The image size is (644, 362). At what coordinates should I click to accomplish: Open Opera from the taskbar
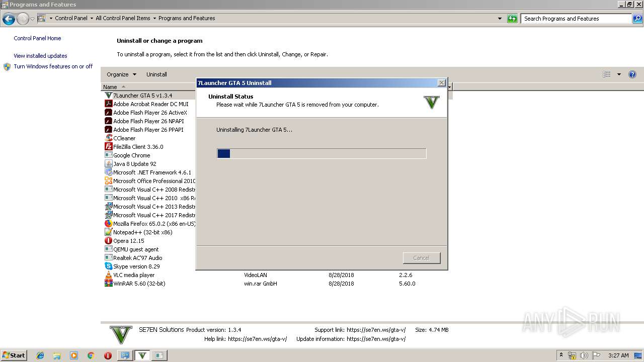[108, 355]
